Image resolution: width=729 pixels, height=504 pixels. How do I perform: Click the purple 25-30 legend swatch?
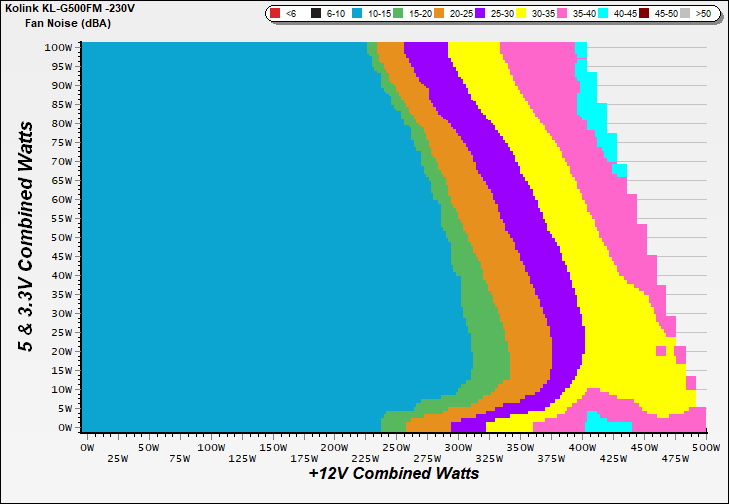479,13
